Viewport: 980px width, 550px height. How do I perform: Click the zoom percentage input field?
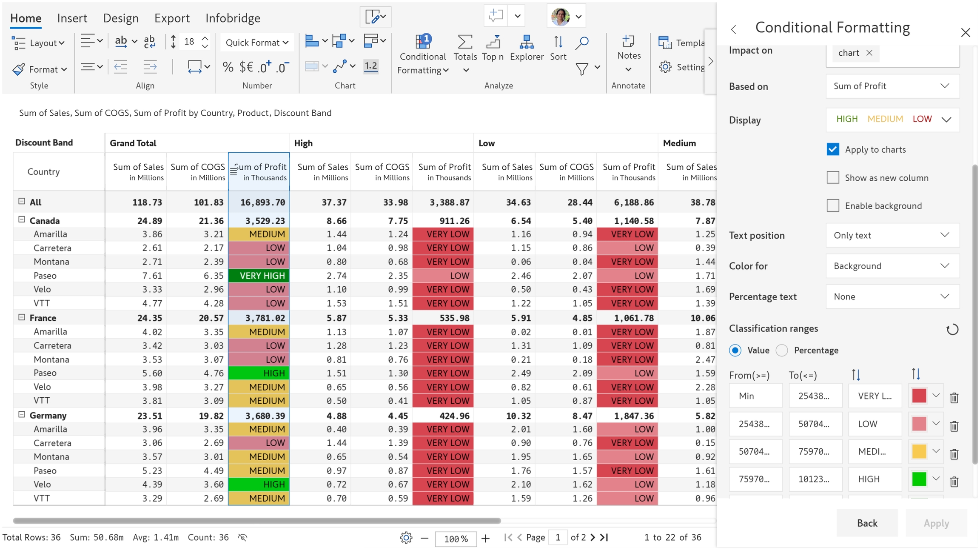point(456,539)
